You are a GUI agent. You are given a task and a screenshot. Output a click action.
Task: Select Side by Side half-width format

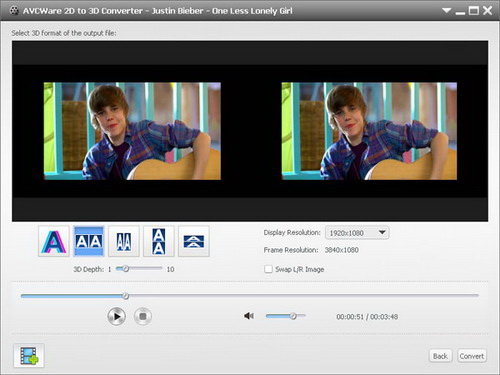[124, 241]
